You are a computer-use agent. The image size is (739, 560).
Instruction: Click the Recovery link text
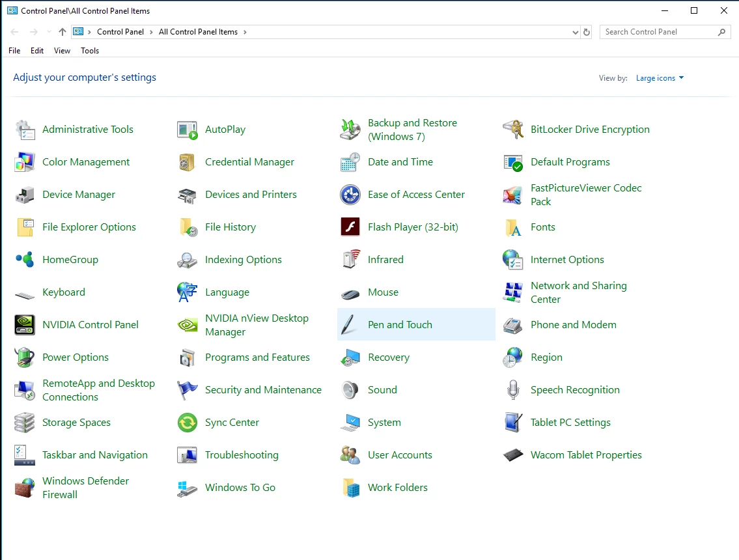tap(388, 357)
